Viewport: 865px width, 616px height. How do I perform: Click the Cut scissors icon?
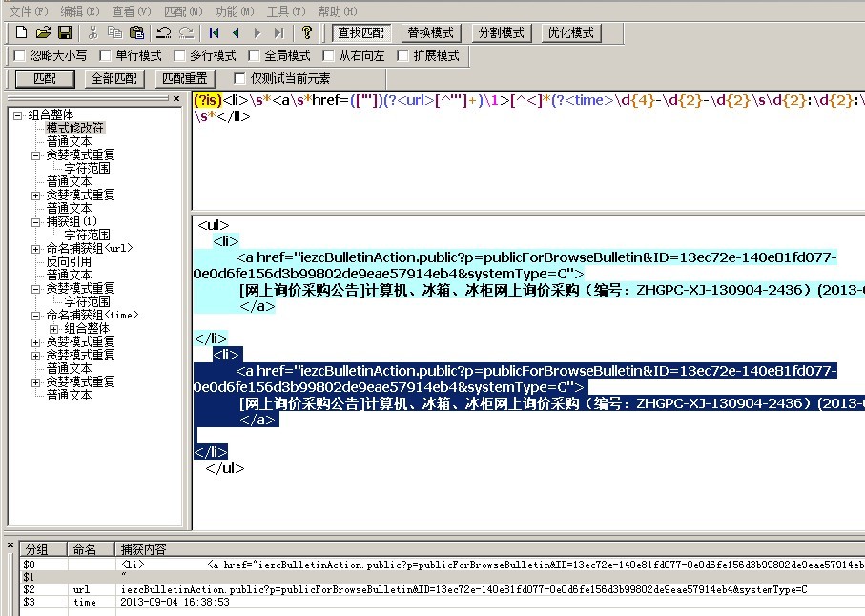(x=93, y=33)
